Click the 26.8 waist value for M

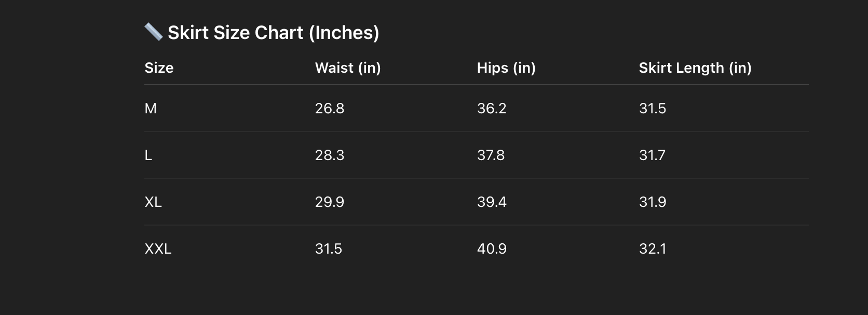coord(330,108)
